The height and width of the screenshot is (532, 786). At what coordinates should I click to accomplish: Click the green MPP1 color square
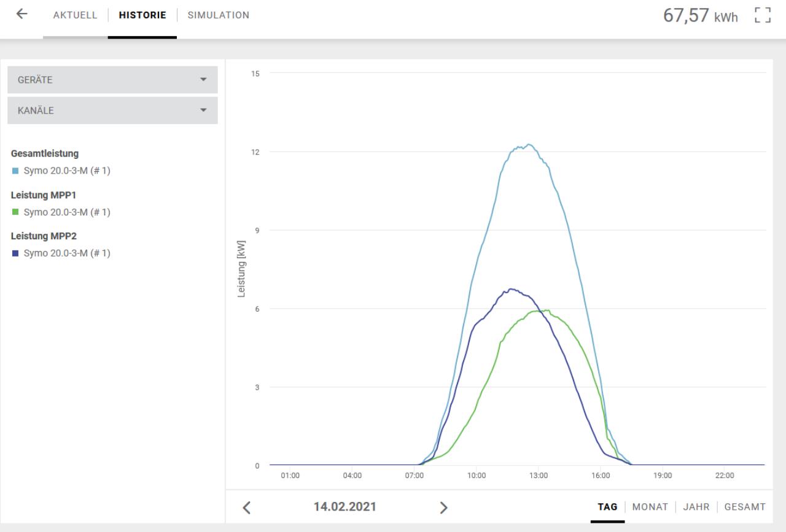pyautogui.click(x=15, y=212)
